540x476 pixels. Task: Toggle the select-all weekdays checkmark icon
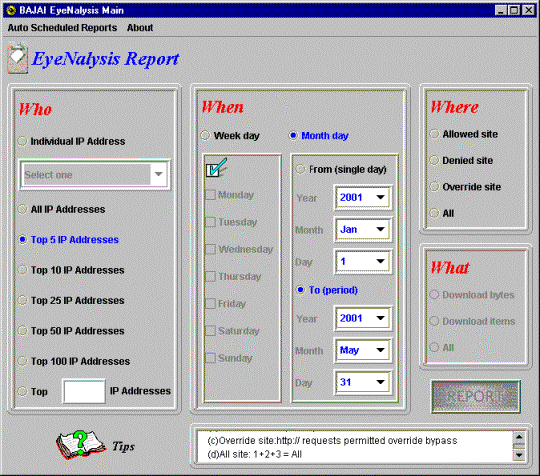(216, 167)
